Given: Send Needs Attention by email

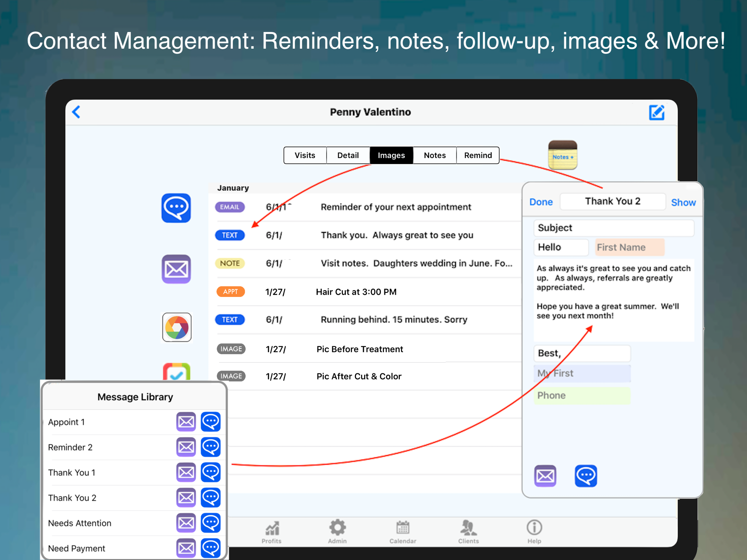Looking at the screenshot, I should [x=186, y=523].
